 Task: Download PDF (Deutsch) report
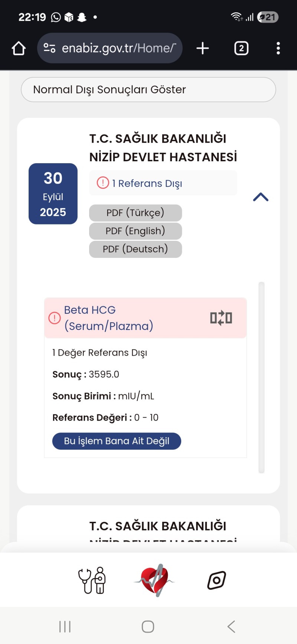[136, 249]
